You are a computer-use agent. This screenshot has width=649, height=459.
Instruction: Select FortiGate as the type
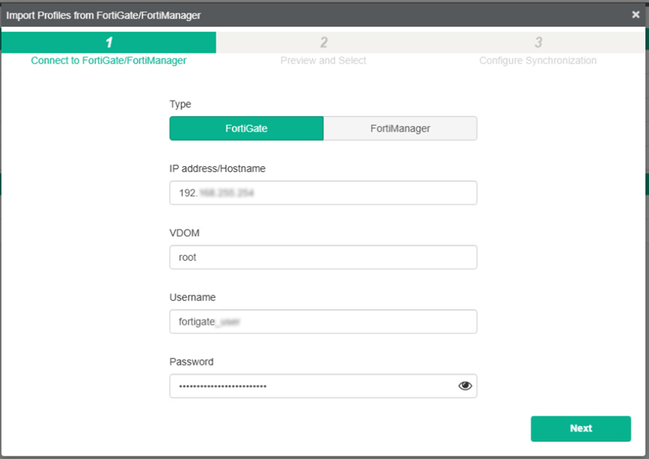click(x=246, y=128)
